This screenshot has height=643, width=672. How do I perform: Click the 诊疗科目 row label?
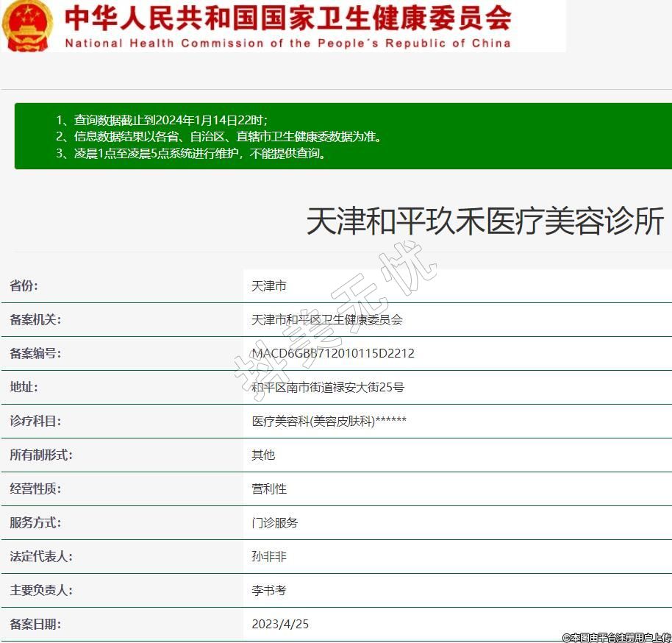(x=35, y=421)
